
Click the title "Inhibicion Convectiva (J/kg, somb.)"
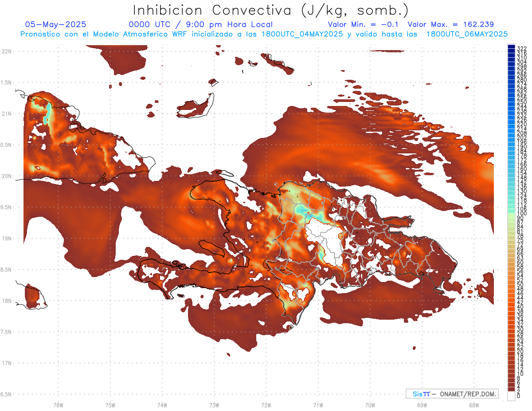(271, 11)
